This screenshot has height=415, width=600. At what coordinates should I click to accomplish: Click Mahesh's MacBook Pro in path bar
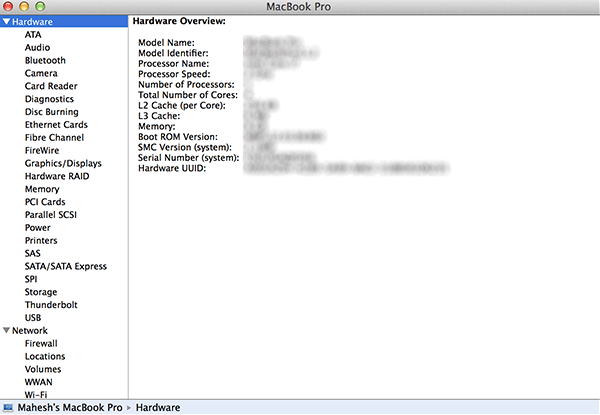pos(70,407)
